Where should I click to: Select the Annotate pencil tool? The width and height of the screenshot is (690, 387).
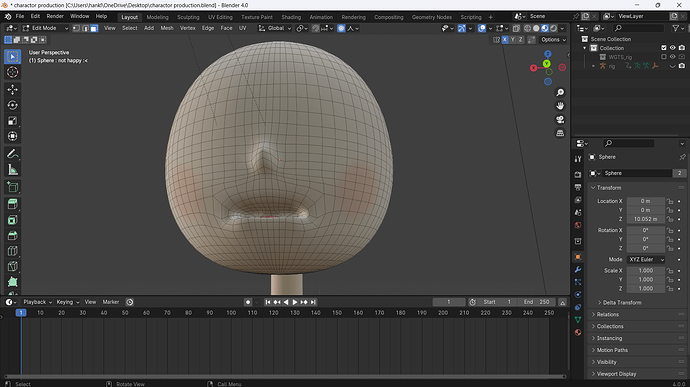tap(12, 154)
